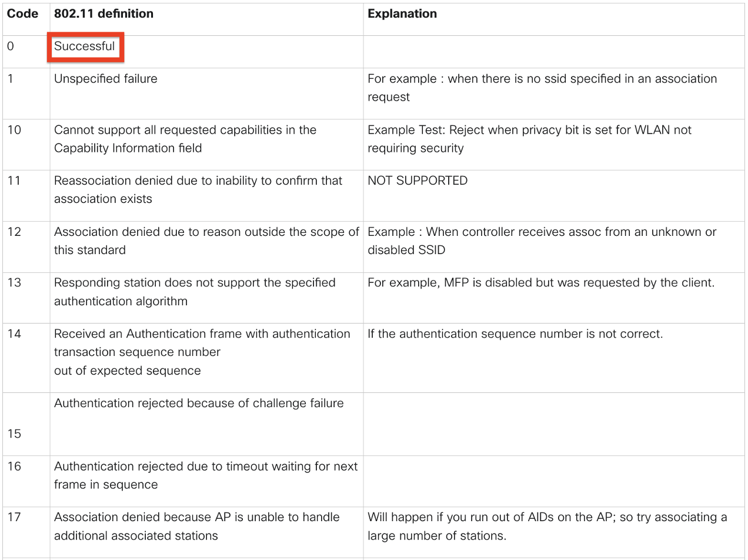Click code number 17 cell
This screenshot has height=560, width=748.
coord(14,518)
